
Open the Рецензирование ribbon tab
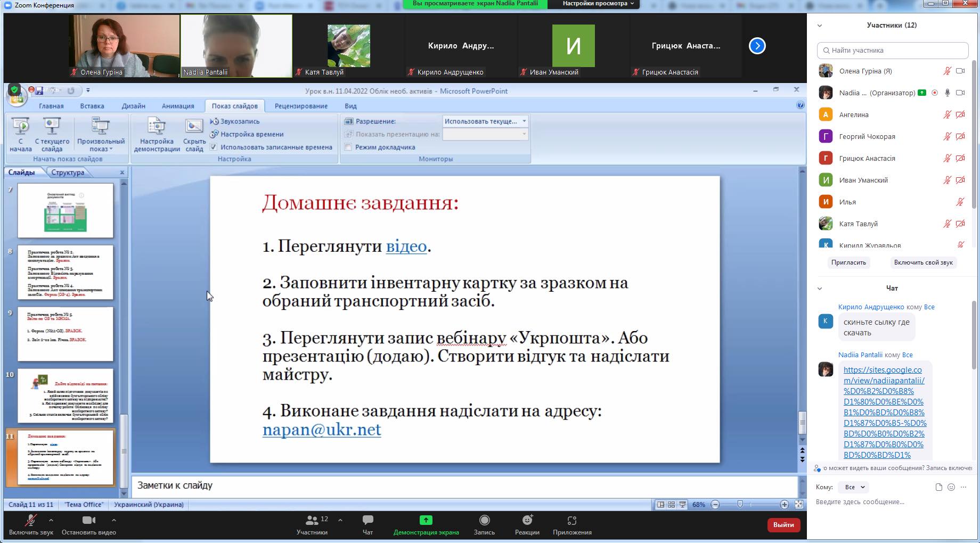click(301, 106)
